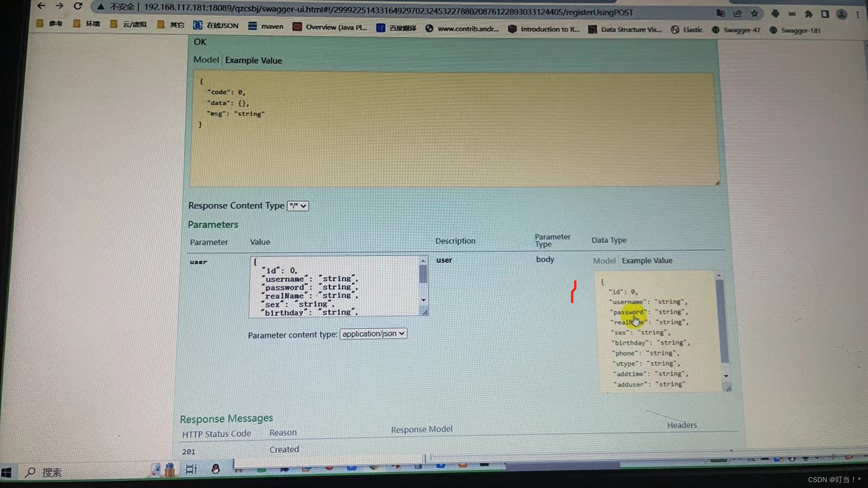868x488 pixels.
Task: Open the profile avatar icon
Action: point(841,14)
